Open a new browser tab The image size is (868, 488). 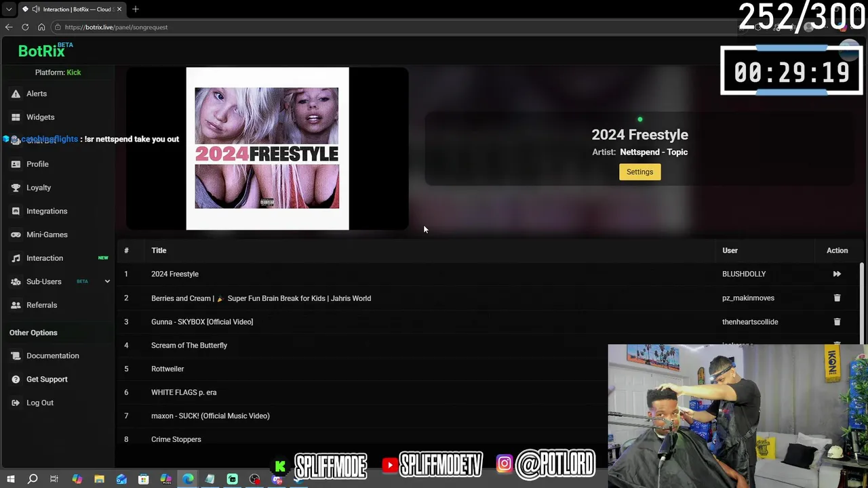tap(136, 9)
